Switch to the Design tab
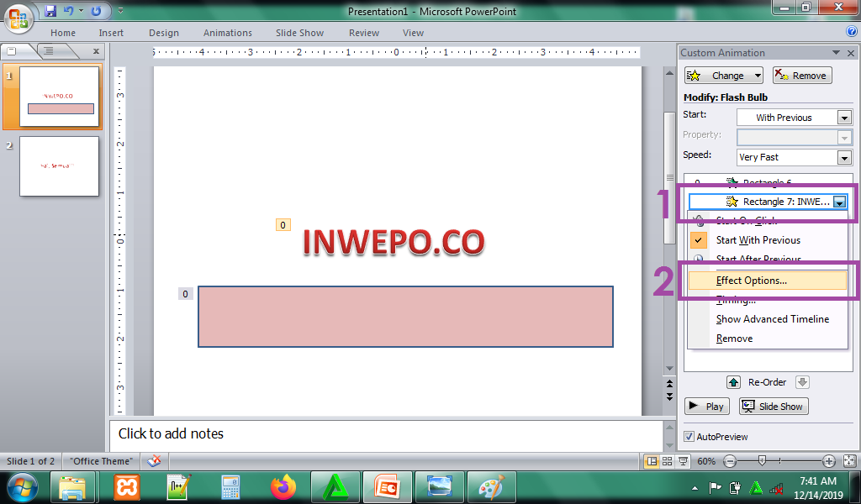Image resolution: width=861 pixels, height=504 pixels. [x=164, y=33]
